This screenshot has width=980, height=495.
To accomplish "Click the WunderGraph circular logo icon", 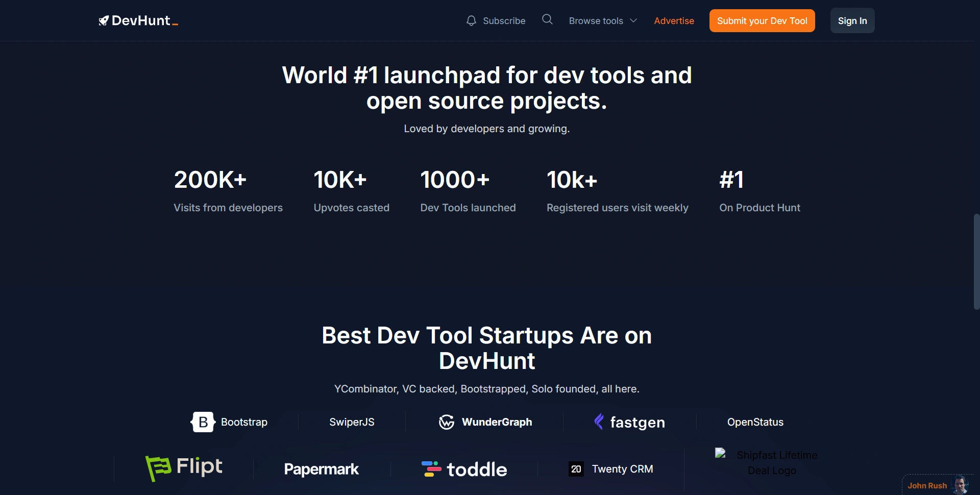I will coord(447,422).
